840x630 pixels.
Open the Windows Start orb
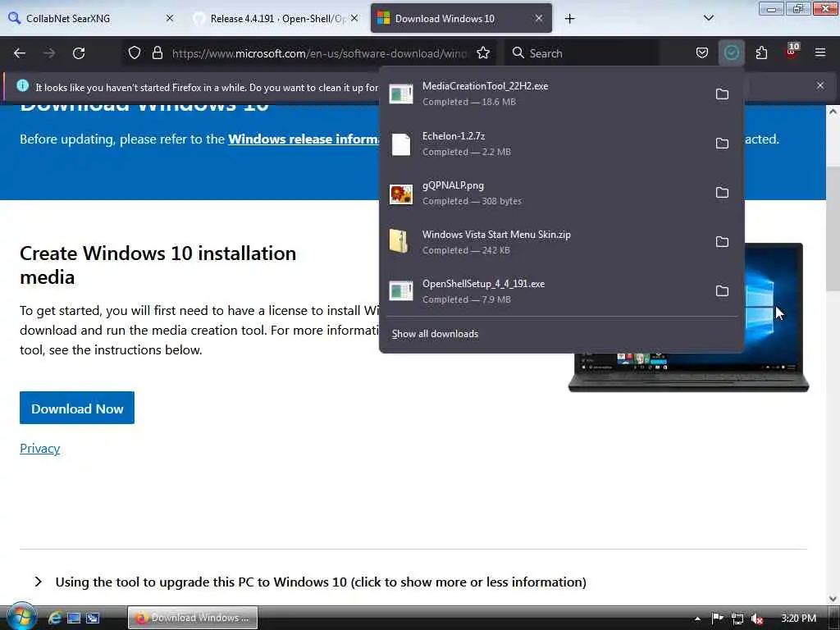pos(21,617)
